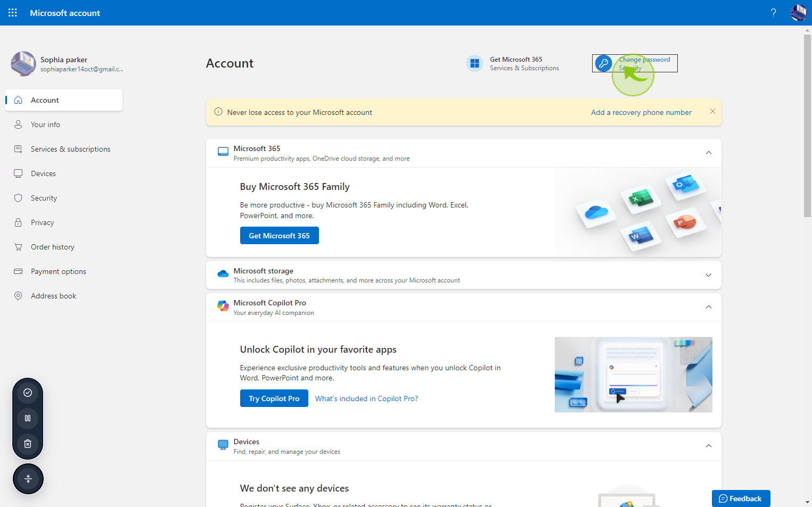Go to Services & subscriptions
The image size is (812, 507).
tap(64, 149)
